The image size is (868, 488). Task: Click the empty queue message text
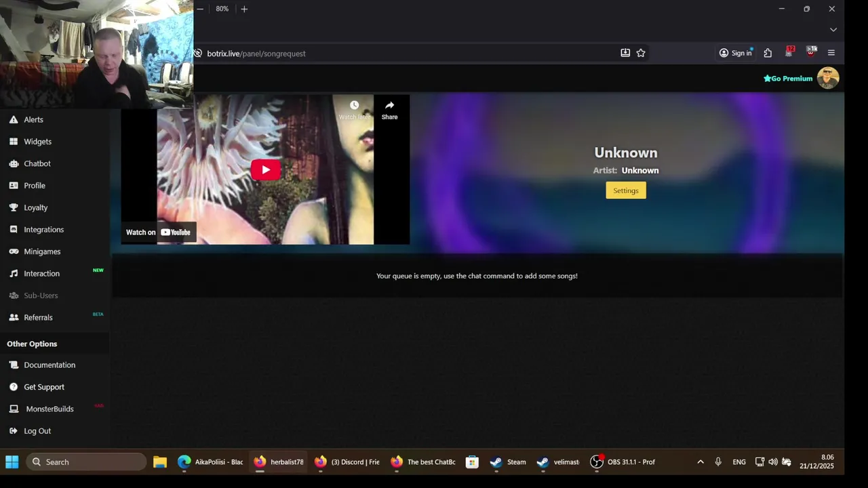click(477, 276)
